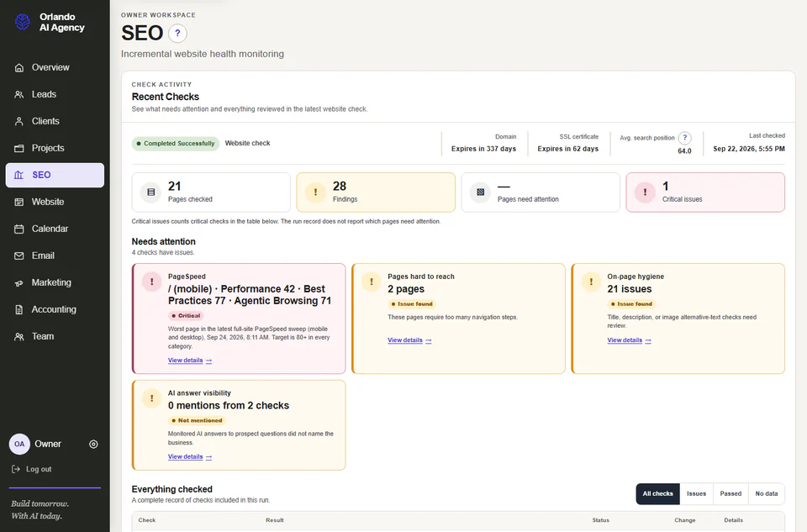
Task: Open help icon beside Avg. search position
Action: [x=685, y=138]
